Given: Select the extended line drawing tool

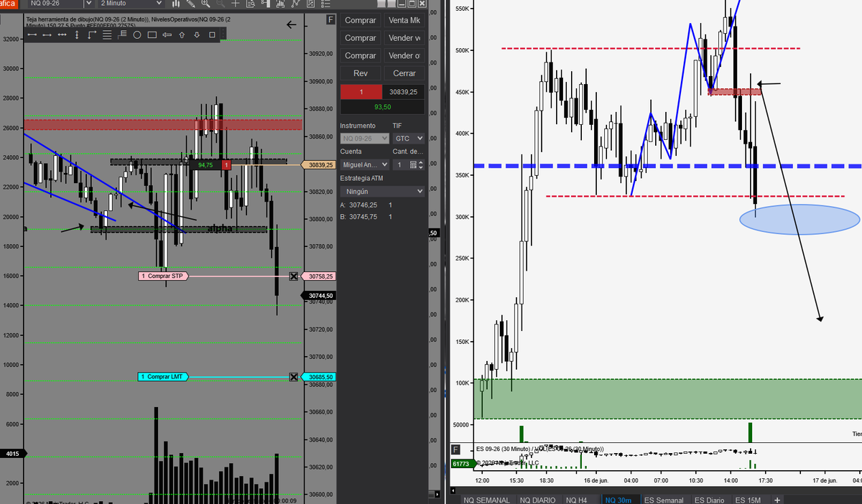Looking at the screenshot, I should (x=62, y=34).
